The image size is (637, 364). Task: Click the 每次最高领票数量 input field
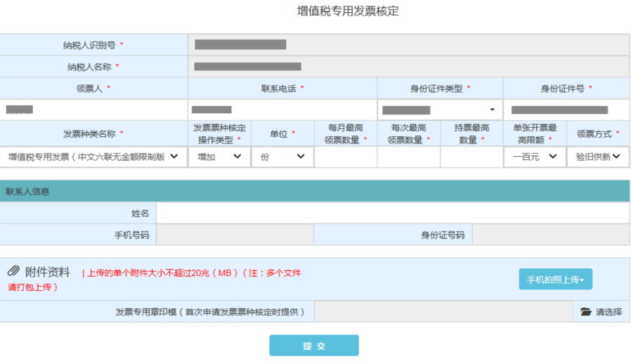click(408, 157)
